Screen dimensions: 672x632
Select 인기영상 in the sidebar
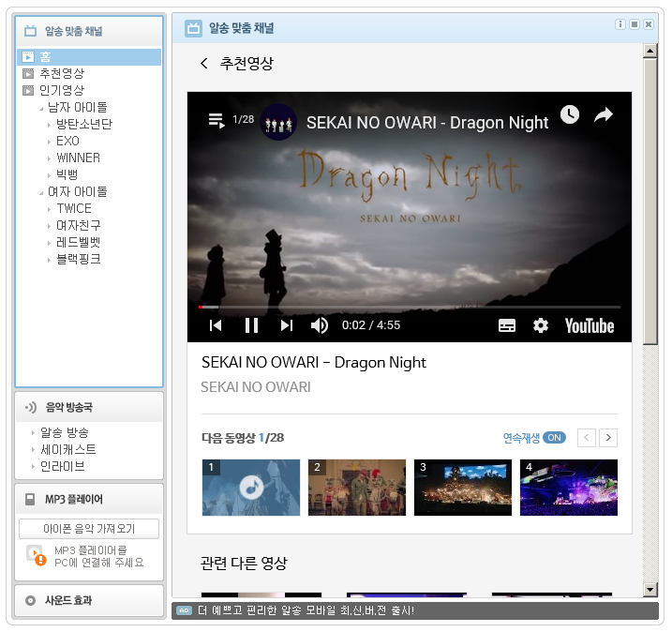pos(62,90)
